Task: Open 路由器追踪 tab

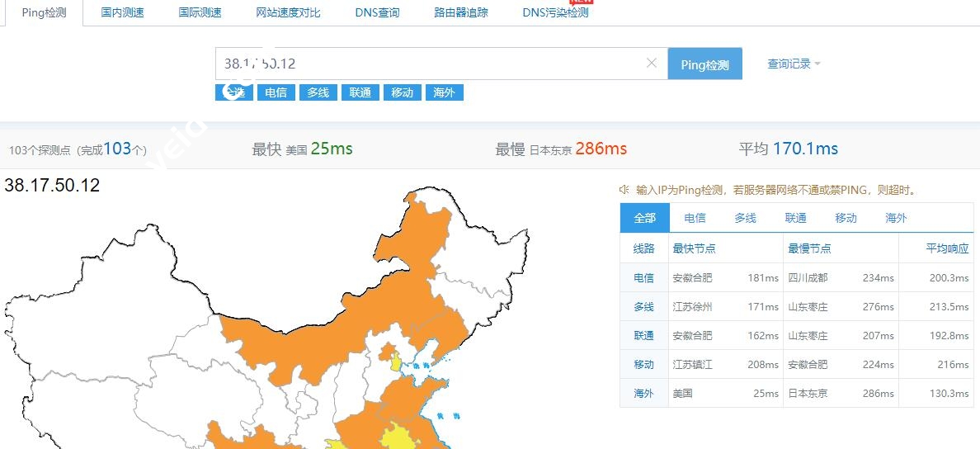Action: (x=461, y=12)
